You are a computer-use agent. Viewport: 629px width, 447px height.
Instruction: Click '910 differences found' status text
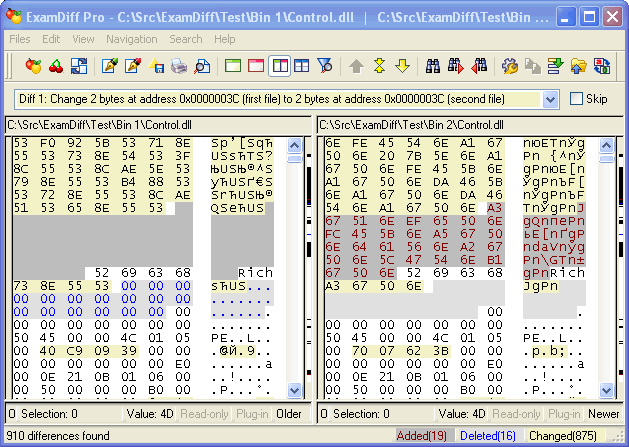pos(58,436)
